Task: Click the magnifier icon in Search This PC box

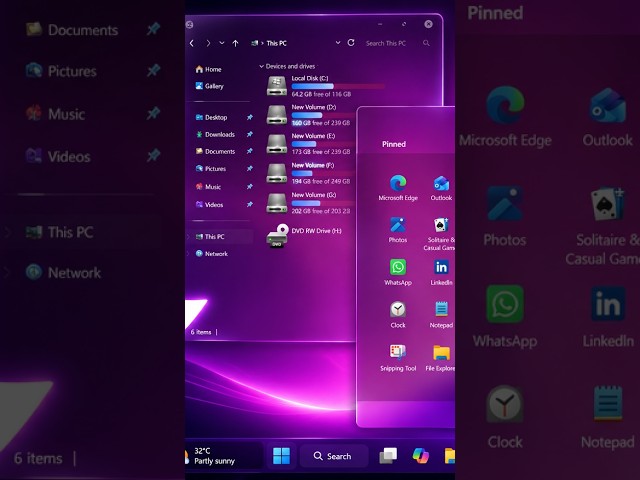Action: [x=426, y=43]
